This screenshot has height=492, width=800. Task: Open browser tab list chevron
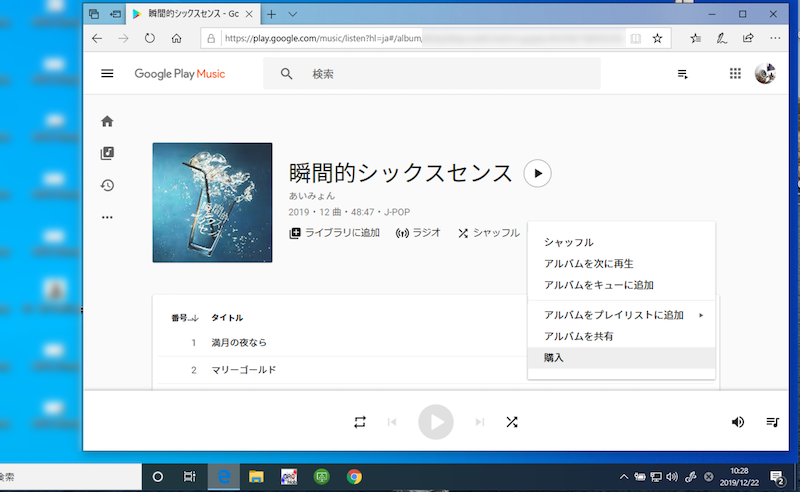pos(293,14)
